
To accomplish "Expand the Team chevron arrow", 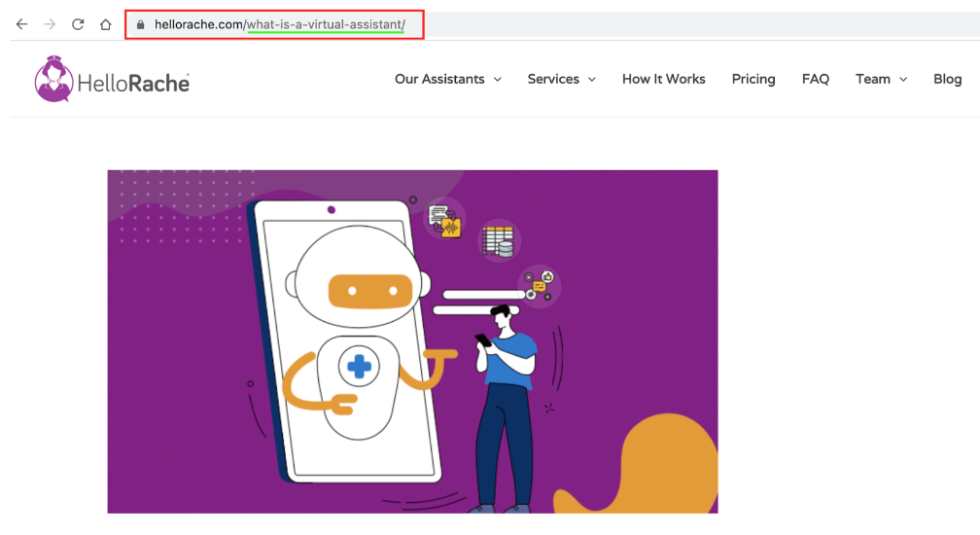I will click(x=903, y=80).
